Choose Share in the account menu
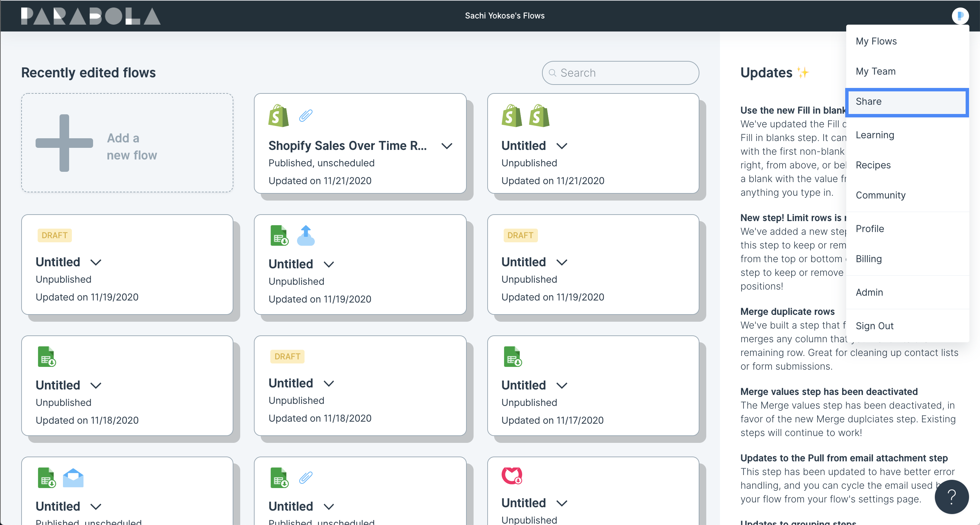 [x=907, y=102]
